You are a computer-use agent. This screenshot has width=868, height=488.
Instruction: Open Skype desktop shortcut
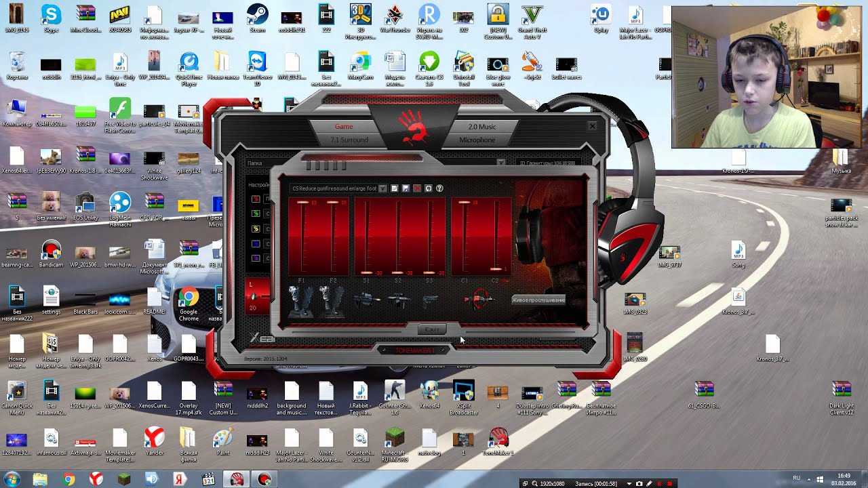click(52, 18)
